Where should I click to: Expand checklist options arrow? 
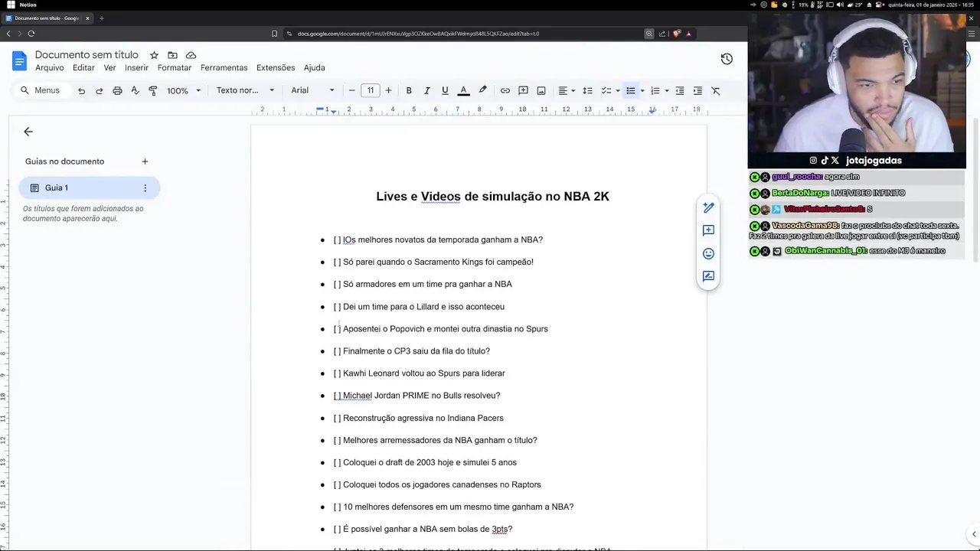[x=617, y=90]
